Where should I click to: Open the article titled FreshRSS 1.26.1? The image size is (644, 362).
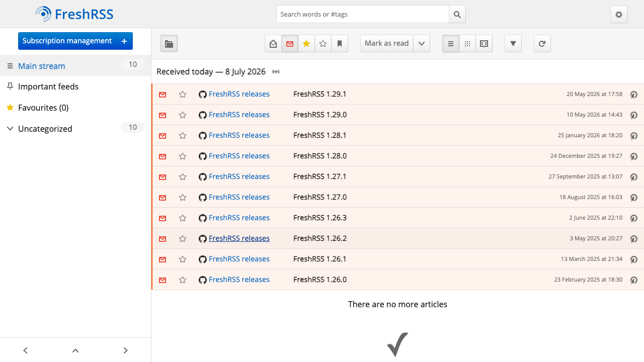[320, 259]
